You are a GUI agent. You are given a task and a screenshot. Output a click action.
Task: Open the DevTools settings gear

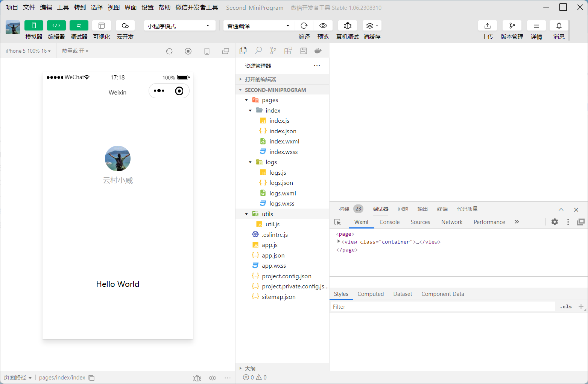coord(555,222)
